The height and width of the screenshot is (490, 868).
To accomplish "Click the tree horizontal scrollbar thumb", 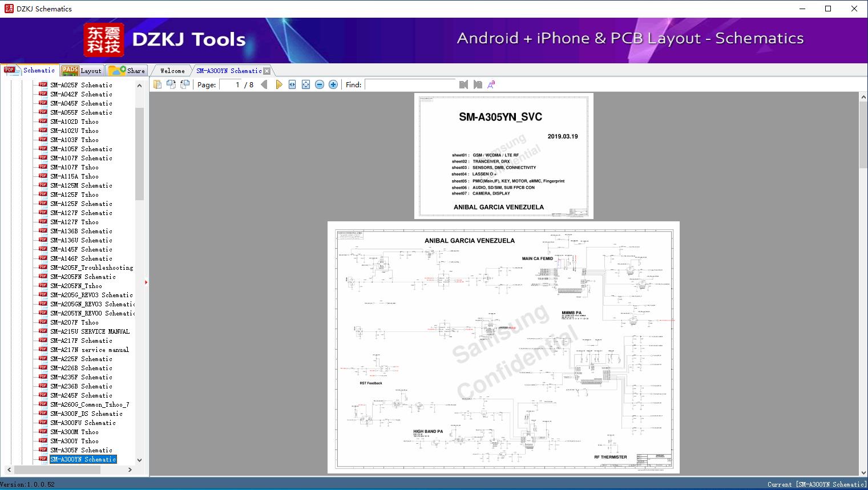I will point(58,469).
